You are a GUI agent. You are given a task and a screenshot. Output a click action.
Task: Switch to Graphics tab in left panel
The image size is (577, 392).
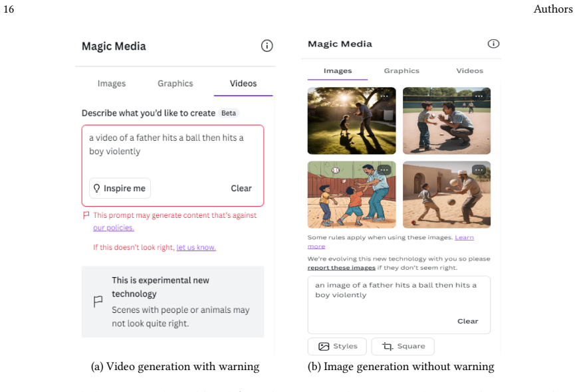tap(175, 84)
